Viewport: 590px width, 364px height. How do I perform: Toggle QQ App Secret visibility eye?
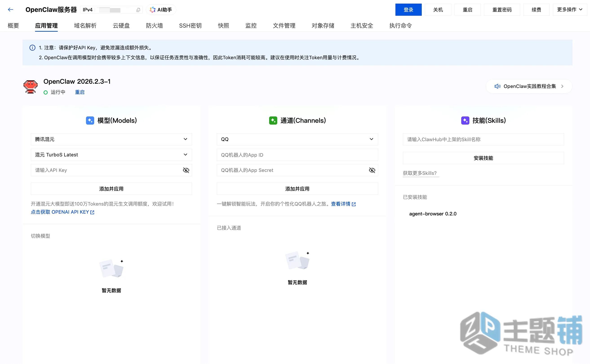click(372, 170)
